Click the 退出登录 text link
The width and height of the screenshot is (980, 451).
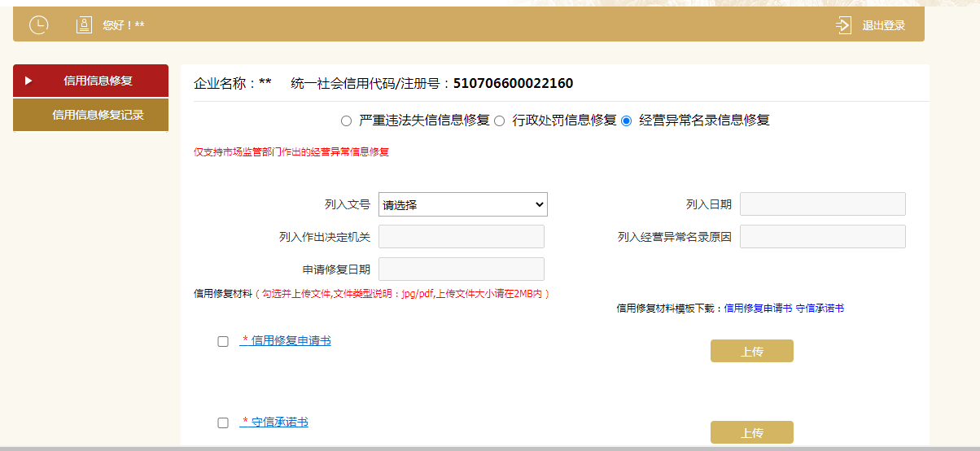883,25
